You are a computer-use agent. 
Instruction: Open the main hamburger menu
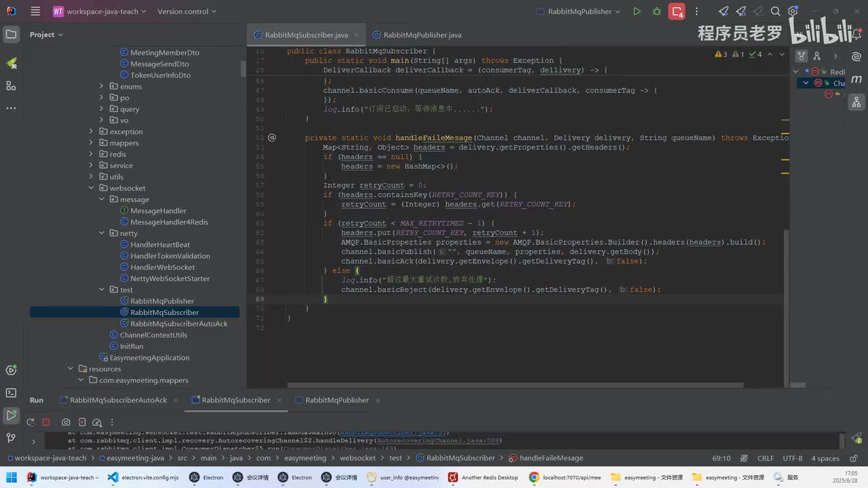click(35, 12)
